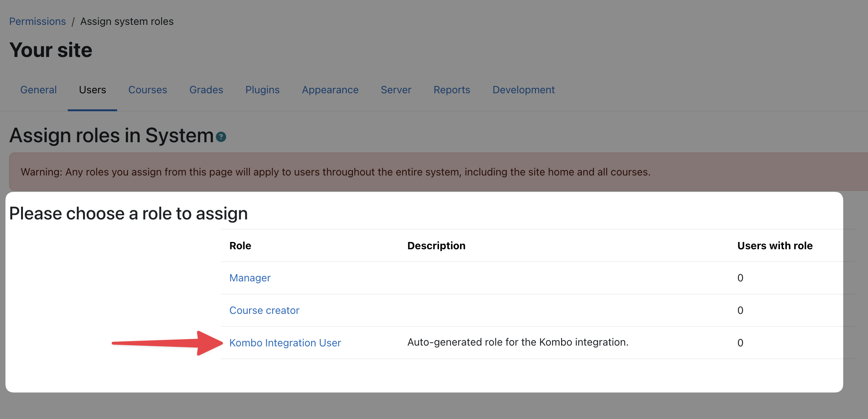Open the Server tab

396,90
